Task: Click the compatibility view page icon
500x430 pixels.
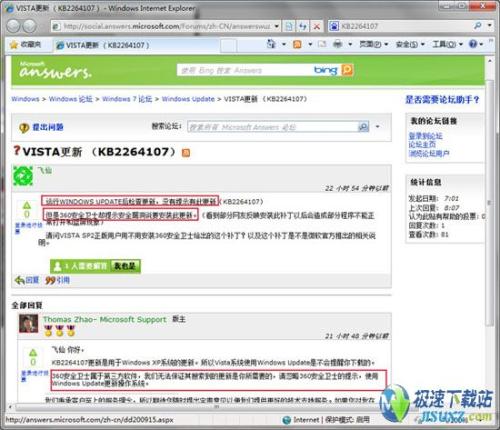Action: coord(289,26)
